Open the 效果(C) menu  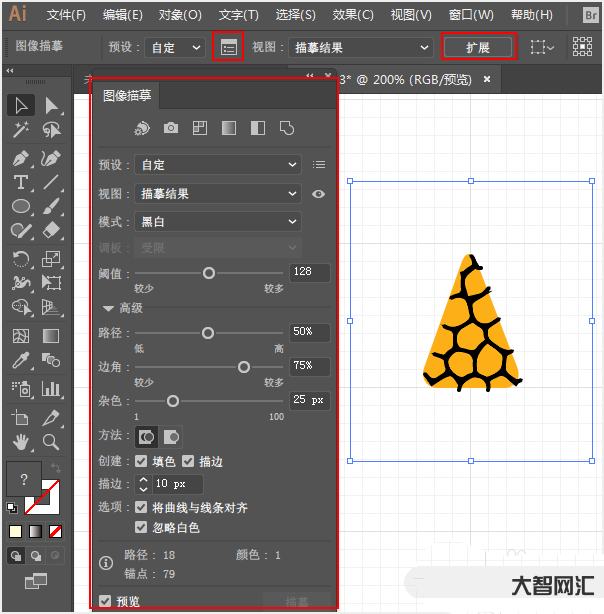[353, 15]
